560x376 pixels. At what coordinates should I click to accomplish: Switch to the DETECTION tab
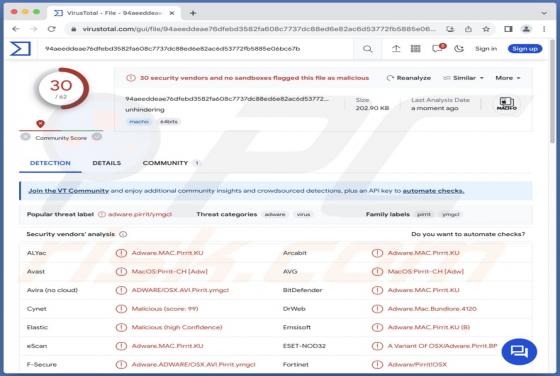click(x=50, y=163)
